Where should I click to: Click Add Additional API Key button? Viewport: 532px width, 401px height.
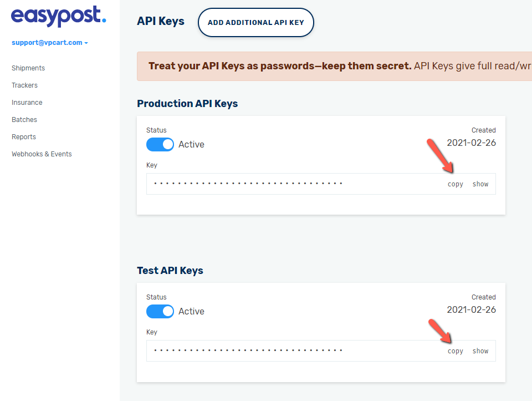pos(256,22)
